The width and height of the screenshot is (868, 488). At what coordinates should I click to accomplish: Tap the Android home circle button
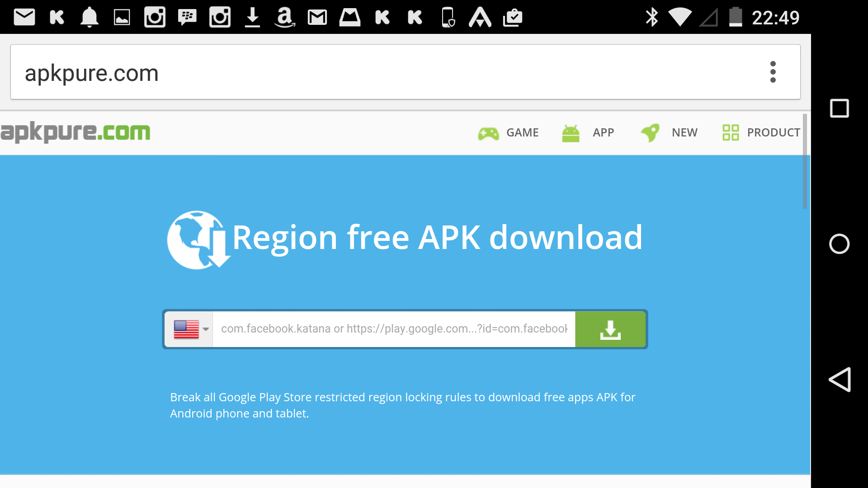[840, 244]
